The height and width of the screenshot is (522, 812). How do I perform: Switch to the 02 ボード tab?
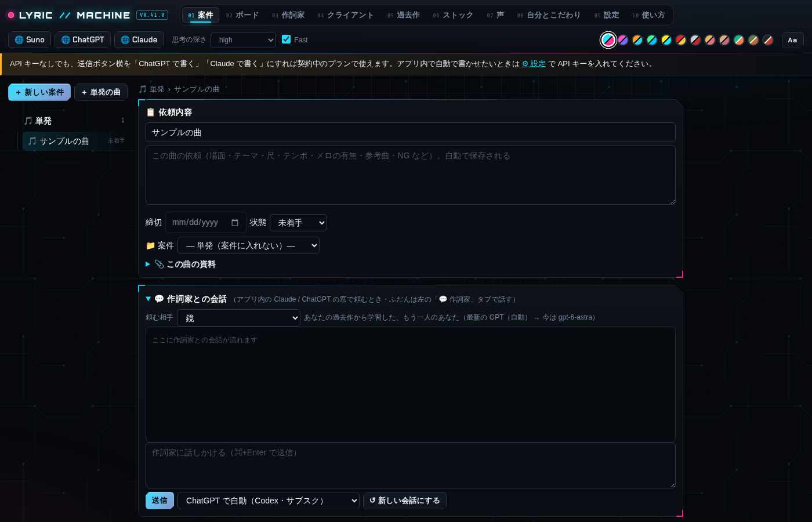pos(242,15)
